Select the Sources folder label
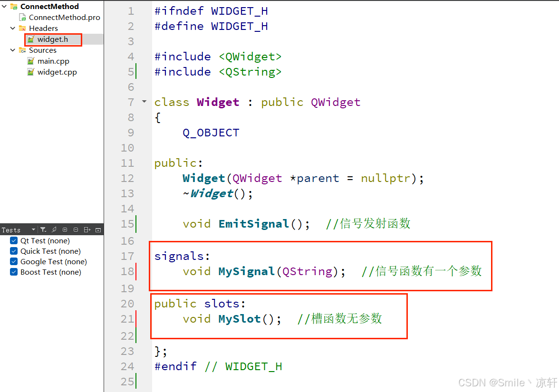This screenshot has width=559, height=392. pos(43,50)
